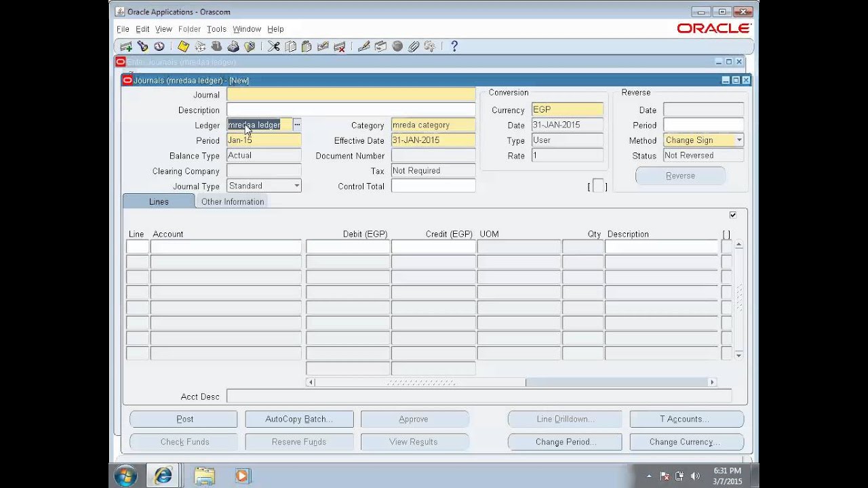Click the Category field showing mreda category
This screenshot has height=488, width=868.
(x=433, y=125)
